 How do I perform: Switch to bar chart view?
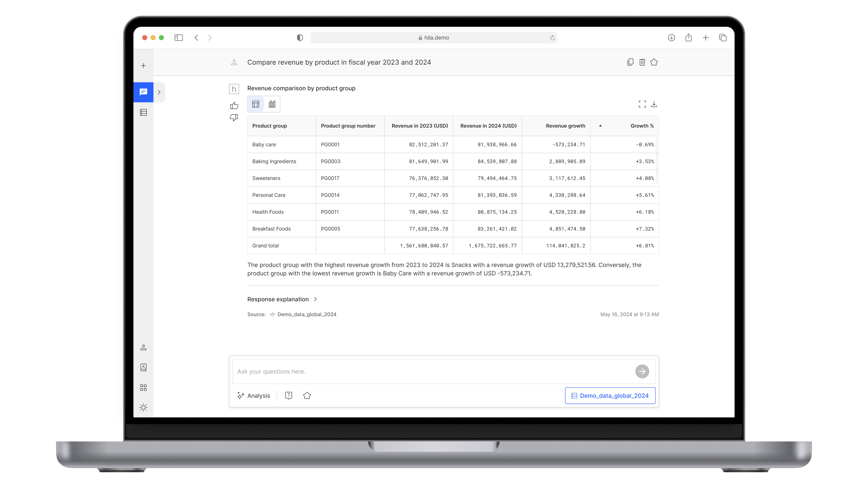[272, 104]
